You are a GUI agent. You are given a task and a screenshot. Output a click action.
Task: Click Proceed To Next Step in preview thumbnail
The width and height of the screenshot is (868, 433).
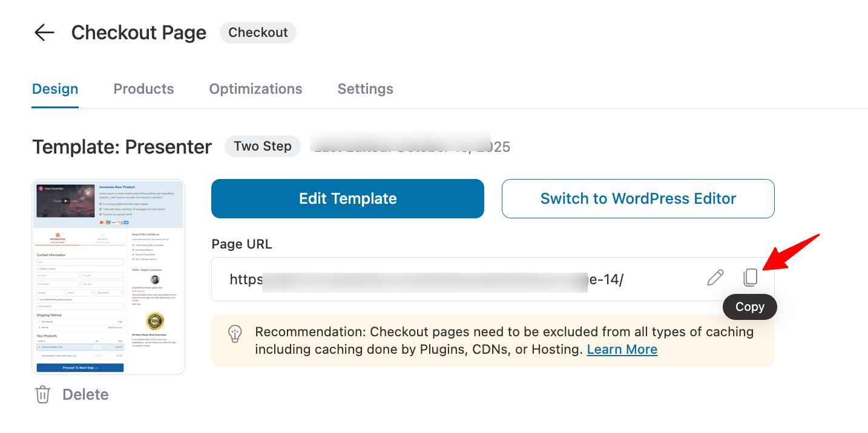[80, 368]
